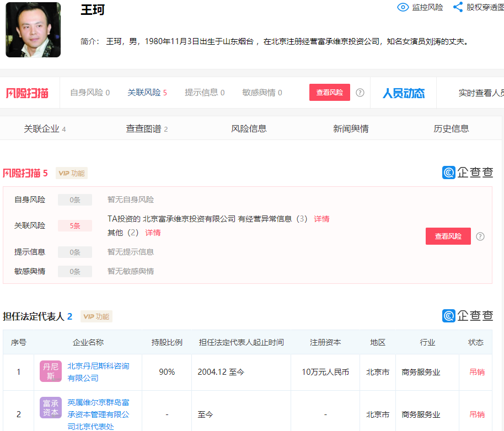Click 详情 next to 其他
The width and height of the screenshot is (504, 431).
coord(153,233)
